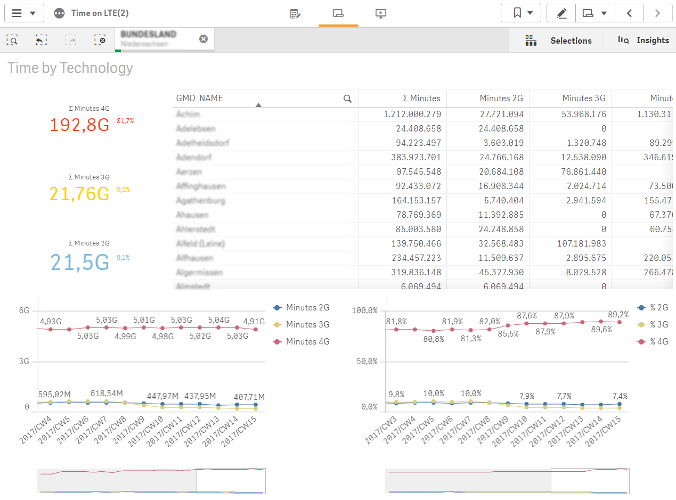This screenshot has height=500, width=676.
Task: Click the left chart's mini range scrollbar
Action: coord(152,480)
